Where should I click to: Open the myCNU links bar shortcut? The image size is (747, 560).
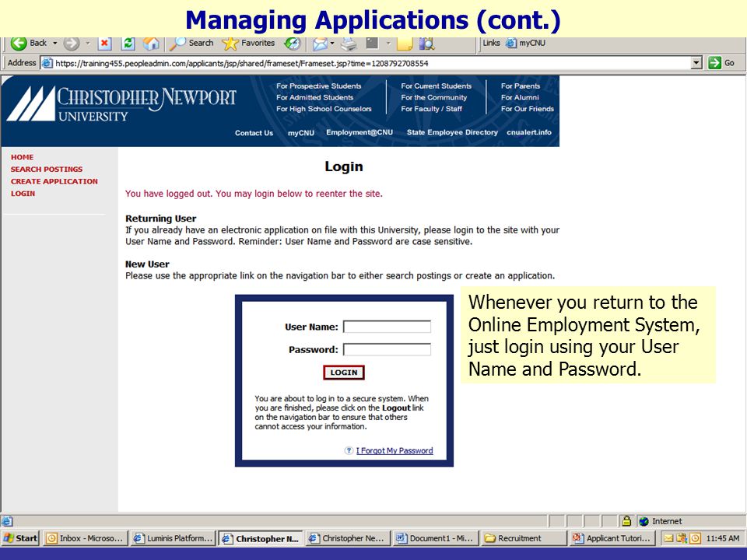[526, 43]
